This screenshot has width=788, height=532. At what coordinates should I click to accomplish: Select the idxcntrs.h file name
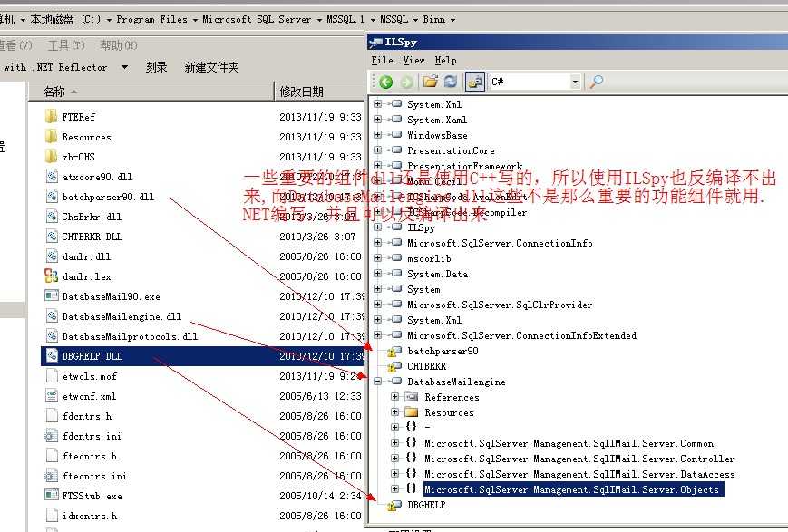tap(90, 516)
